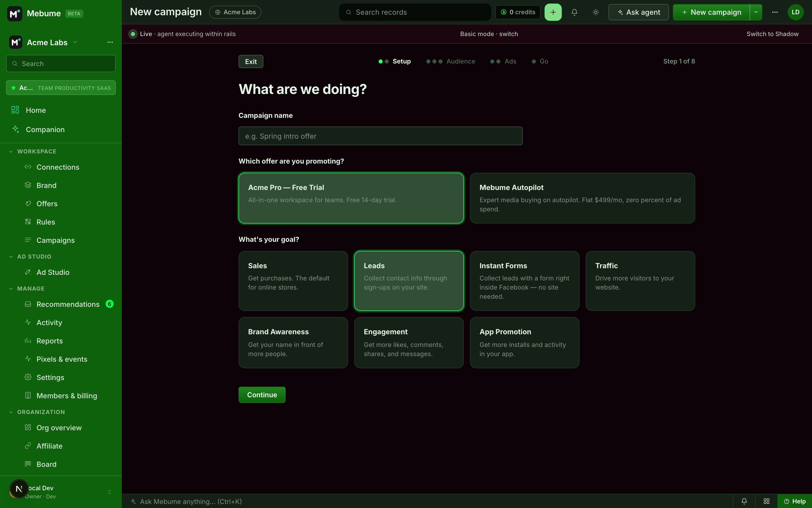Click the Ask agent button
This screenshot has height=508, width=812.
point(638,12)
